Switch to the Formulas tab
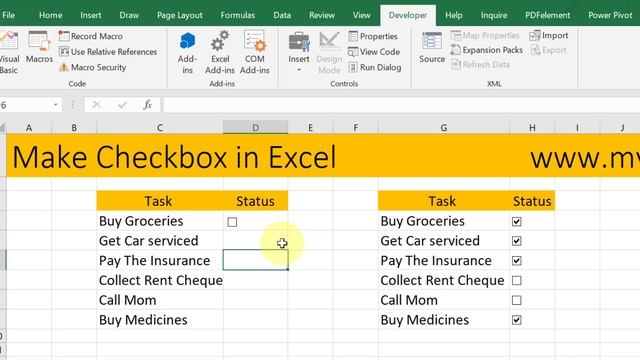Viewport: 640px width, 360px height. tap(238, 15)
